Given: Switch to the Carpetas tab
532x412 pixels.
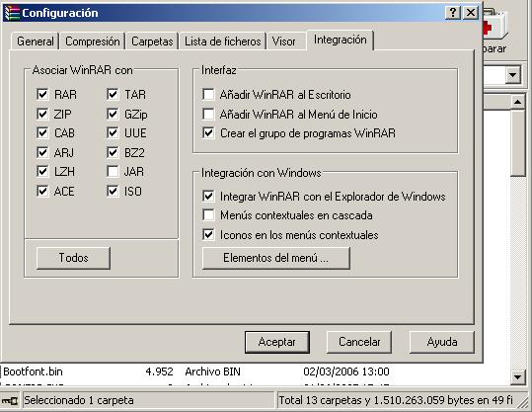Looking at the screenshot, I should [x=152, y=41].
